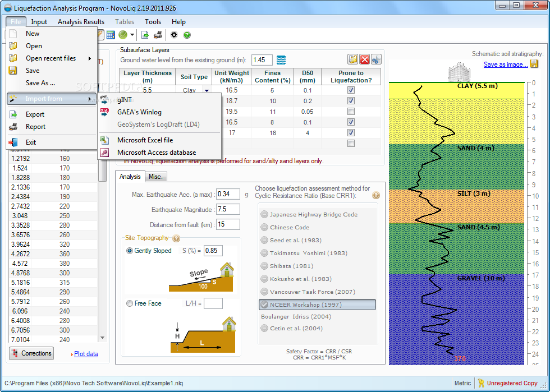Click the printer icon beside Report
The image size is (550, 392).
13,127
